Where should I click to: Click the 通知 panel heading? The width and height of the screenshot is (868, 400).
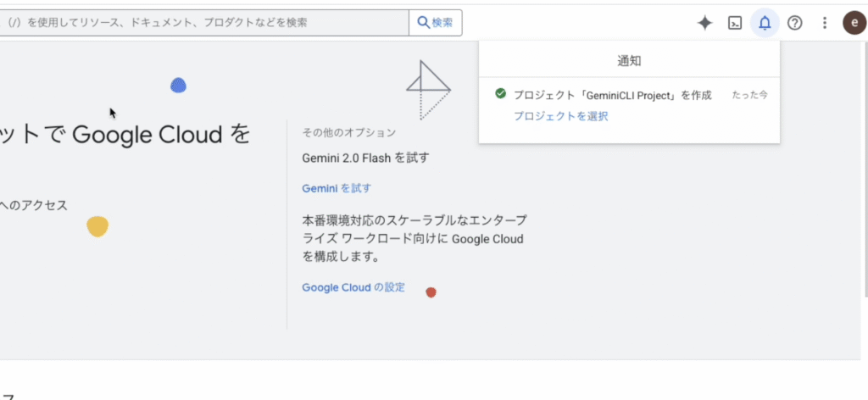coord(630,61)
